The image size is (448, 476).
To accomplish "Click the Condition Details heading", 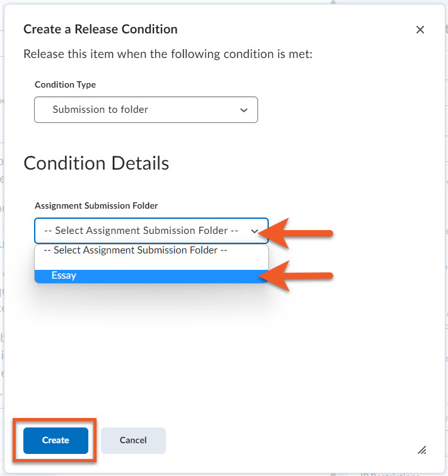I will (x=96, y=163).
